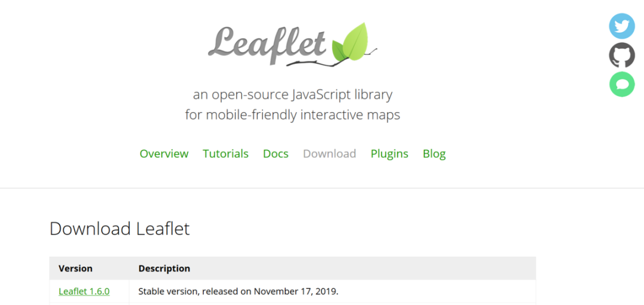Open the Tutorials section

coord(225,154)
